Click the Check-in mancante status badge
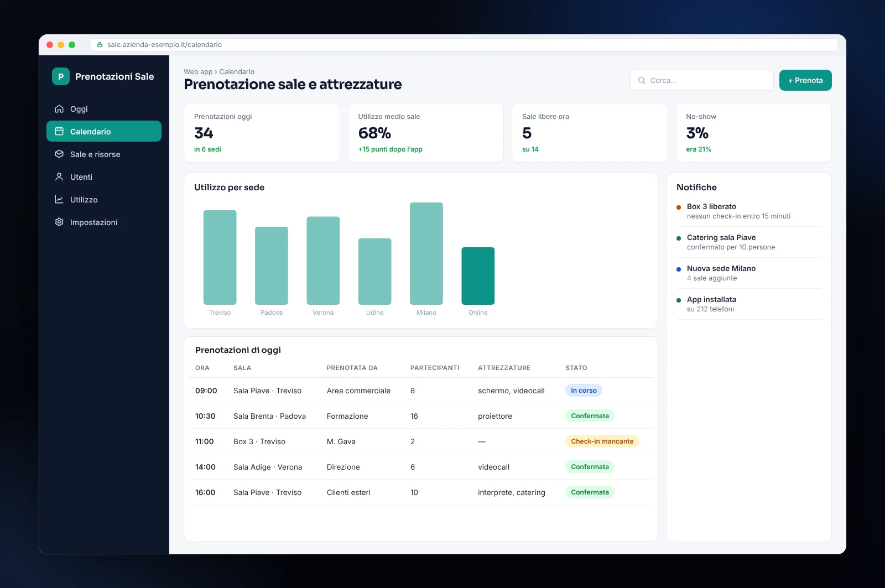The height and width of the screenshot is (588, 885). pos(602,441)
